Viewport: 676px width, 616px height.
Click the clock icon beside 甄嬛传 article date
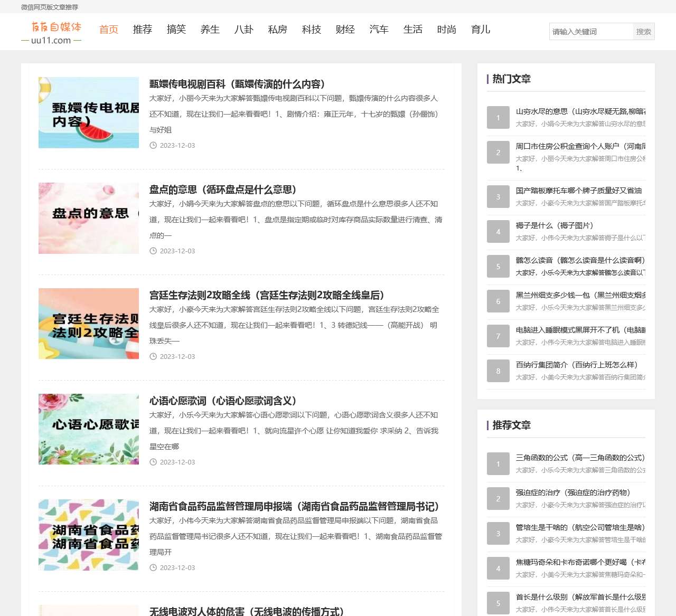point(153,145)
